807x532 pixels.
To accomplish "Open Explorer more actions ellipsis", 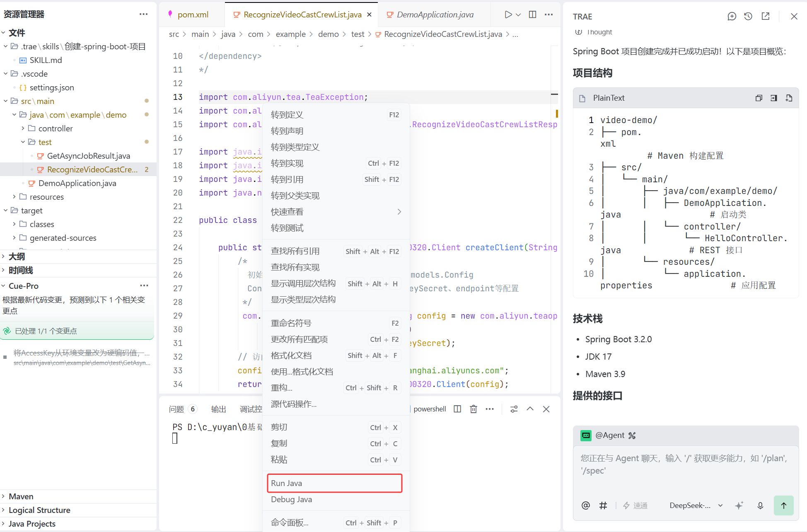I will pos(144,14).
